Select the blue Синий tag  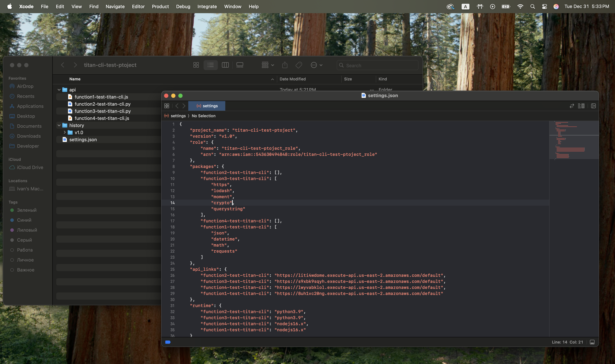[24, 220]
